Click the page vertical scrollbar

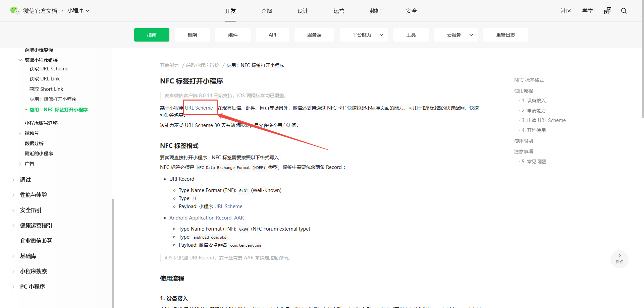click(x=643, y=59)
